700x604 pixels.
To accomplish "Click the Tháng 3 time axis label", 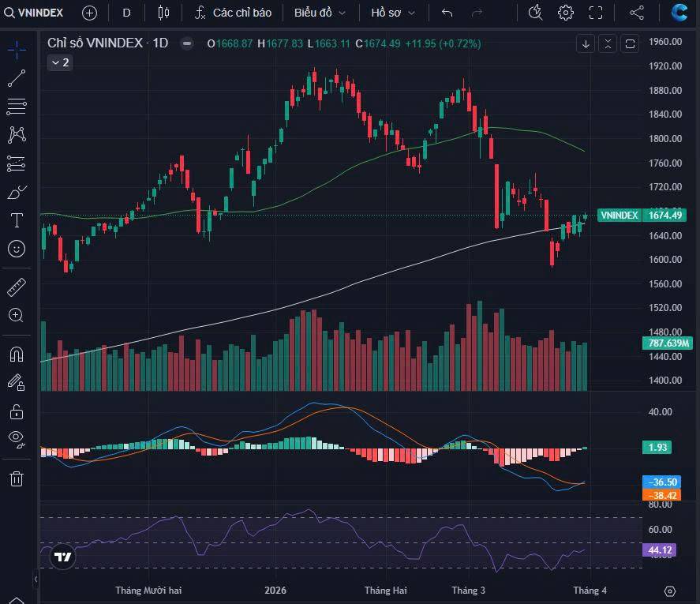I will click(468, 590).
